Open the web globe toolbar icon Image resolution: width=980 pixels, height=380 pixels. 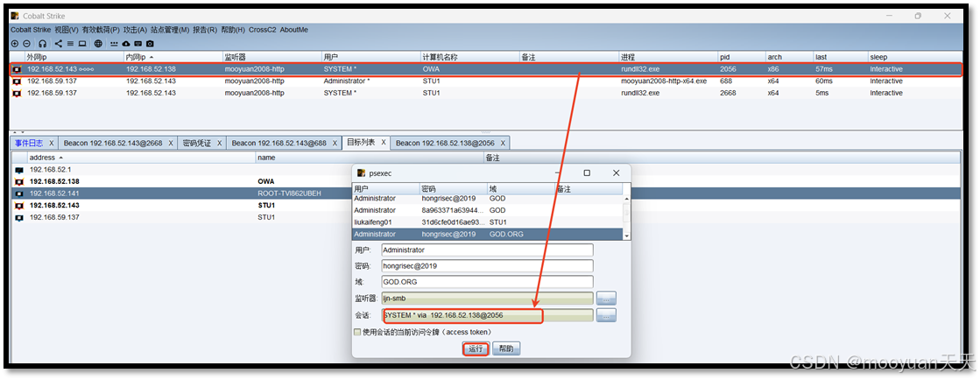point(99,44)
